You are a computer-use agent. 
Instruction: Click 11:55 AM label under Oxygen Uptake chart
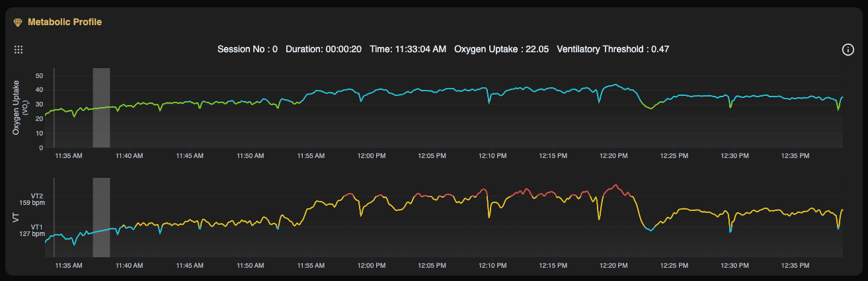point(311,156)
